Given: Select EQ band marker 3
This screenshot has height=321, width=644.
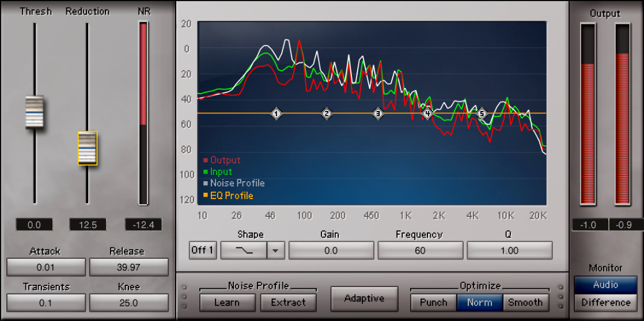Looking at the screenshot, I should [378, 113].
